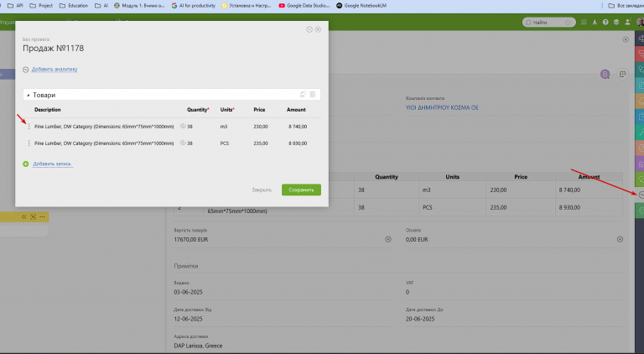Click the DAP Larissa, Greece address
This screenshot has width=644, height=354.
pos(198,346)
